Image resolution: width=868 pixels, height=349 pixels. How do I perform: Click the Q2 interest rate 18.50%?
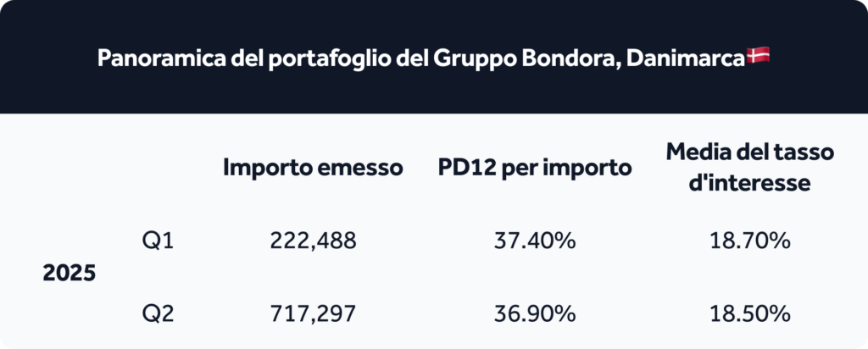coord(749,315)
